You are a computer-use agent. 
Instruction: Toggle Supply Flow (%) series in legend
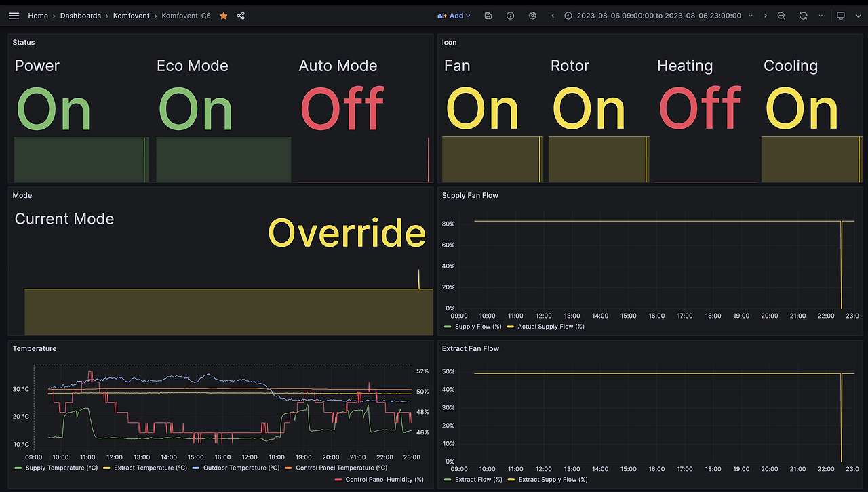pos(478,327)
